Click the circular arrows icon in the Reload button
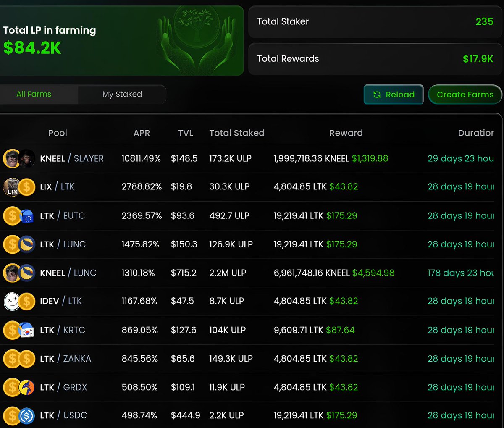 377,95
